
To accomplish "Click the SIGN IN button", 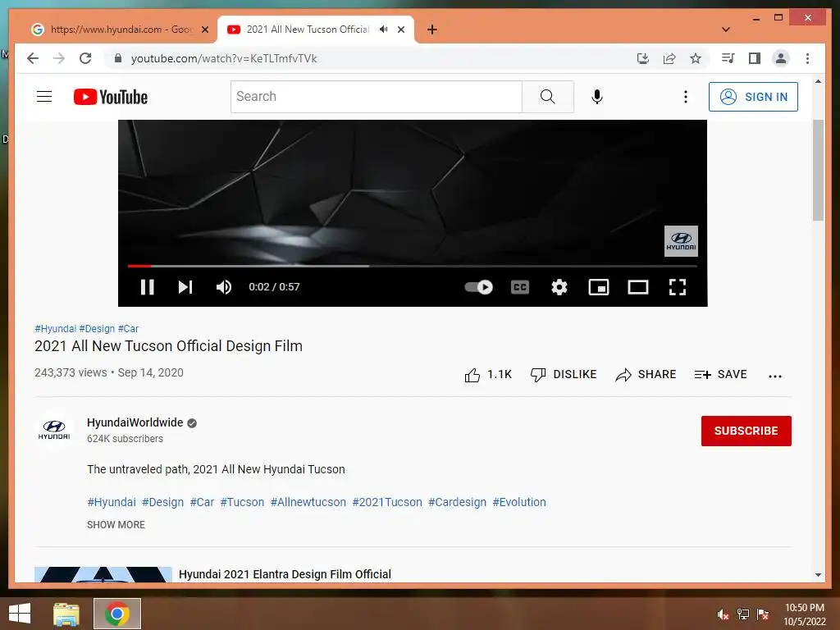I will click(x=753, y=97).
